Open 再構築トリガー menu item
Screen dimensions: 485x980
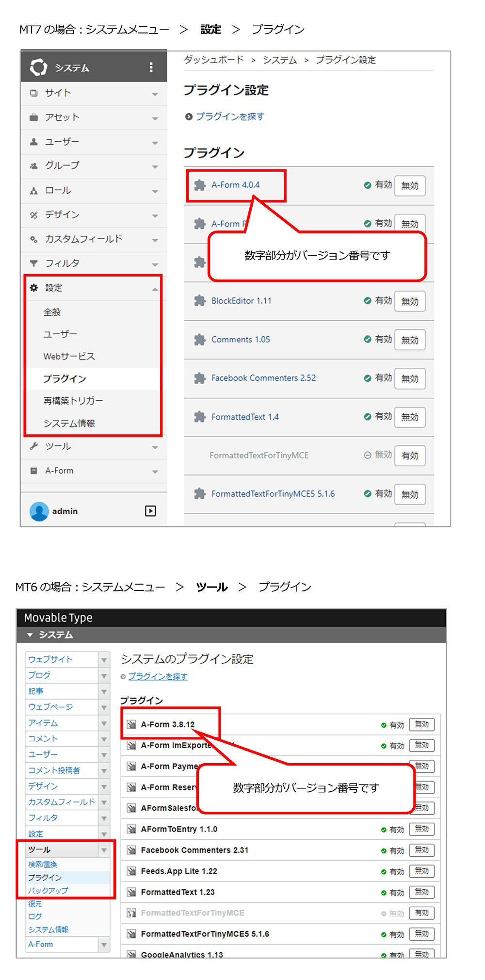click(73, 401)
